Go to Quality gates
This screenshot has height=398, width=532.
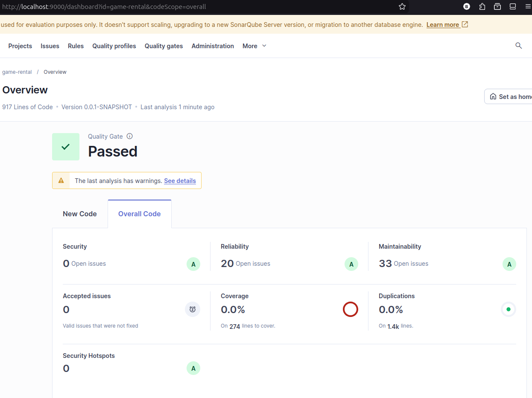[x=164, y=46]
